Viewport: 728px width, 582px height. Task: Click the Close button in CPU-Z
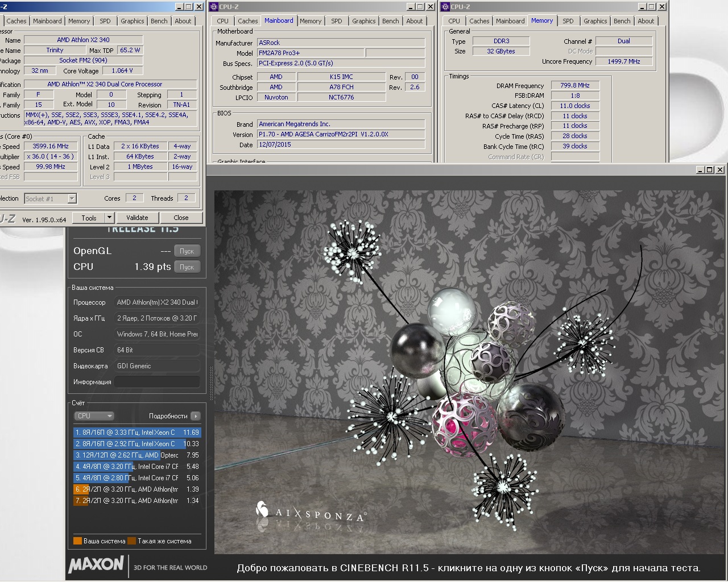[181, 218]
